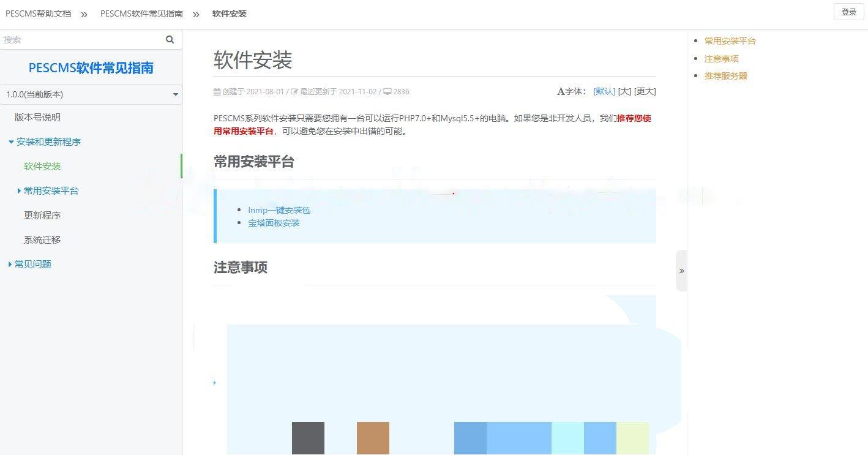Screen dimensions: 868x455
Task: Click the calendar icon beside the creation date
Action: [x=217, y=91]
